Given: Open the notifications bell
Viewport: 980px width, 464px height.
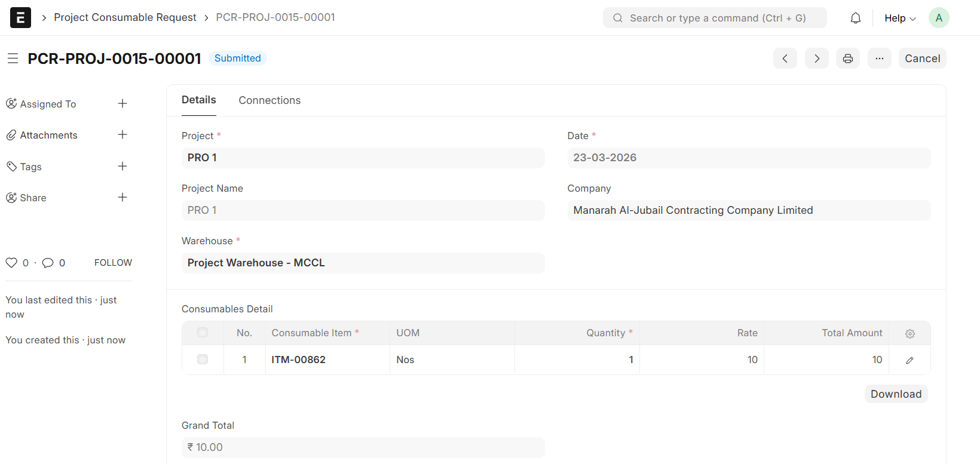Looking at the screenshot, I should [856, 18].
